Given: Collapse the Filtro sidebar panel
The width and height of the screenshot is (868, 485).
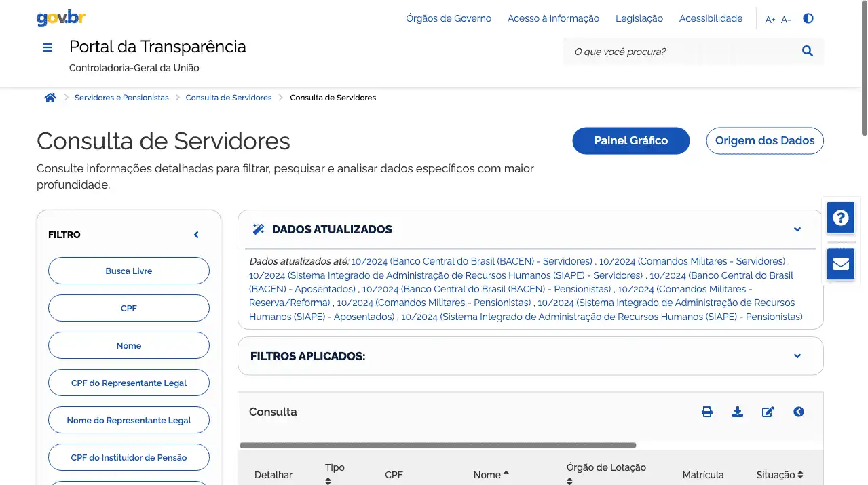Looking at the screenshot, I should click(x=196, y=235).
